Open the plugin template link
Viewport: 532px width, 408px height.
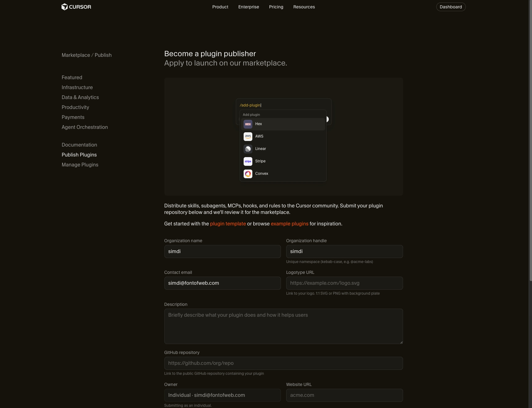tap(228, 224)
